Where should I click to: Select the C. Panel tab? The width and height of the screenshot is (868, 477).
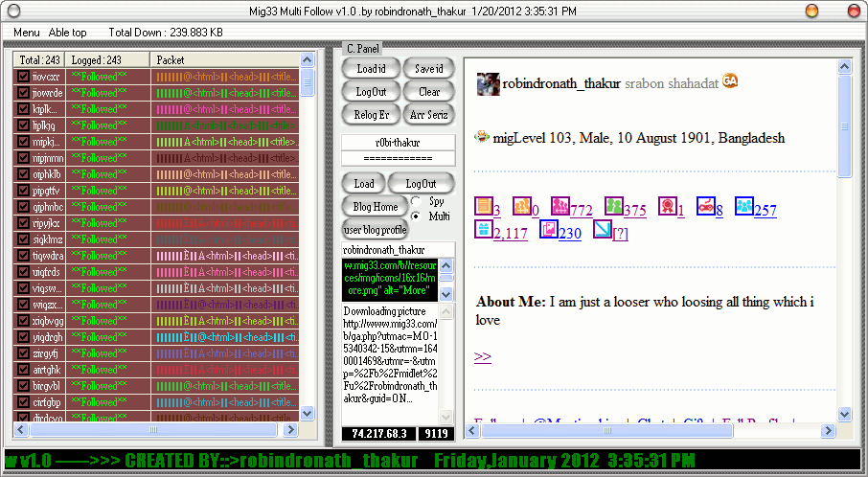pyautogui.click(x=362, y=49)
